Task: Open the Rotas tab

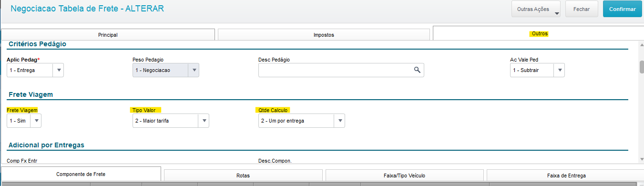Action: pyautogui.click(x=243, y=176)
